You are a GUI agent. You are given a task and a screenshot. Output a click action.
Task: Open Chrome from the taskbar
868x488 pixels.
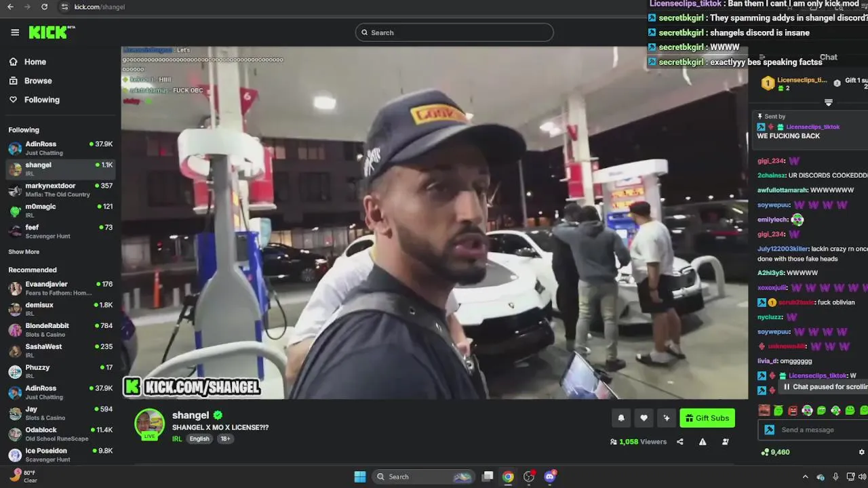pyautogui.click(x=508, y=476)
